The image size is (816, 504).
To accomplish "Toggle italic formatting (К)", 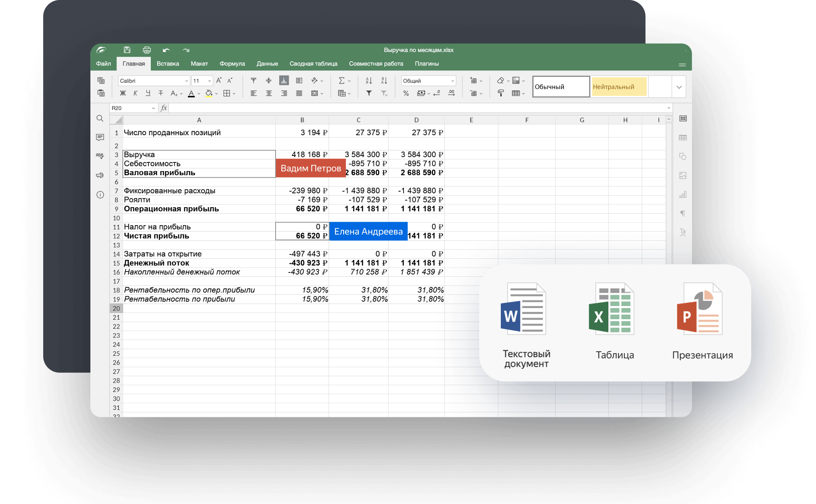I will pos(136,93).
